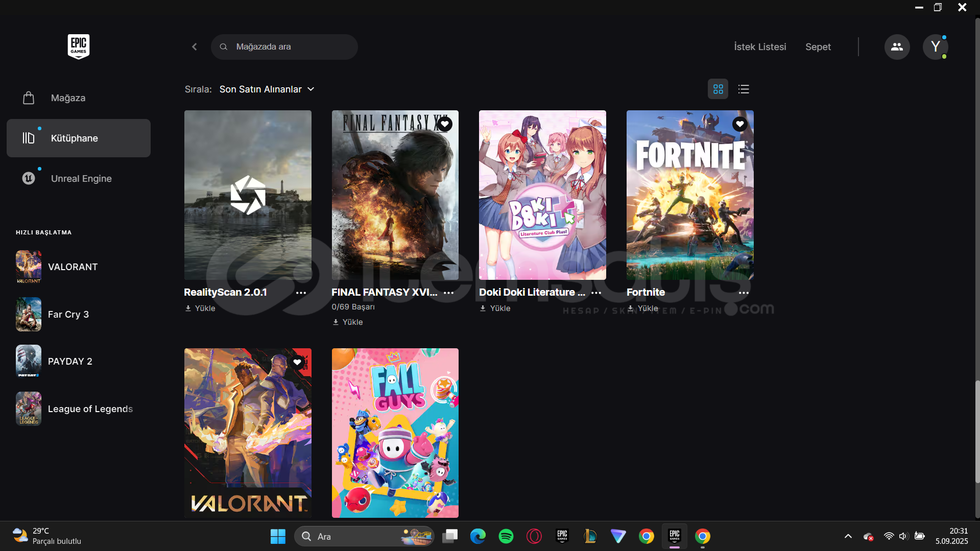Toggle favorite heart on Fortnite

739,124
